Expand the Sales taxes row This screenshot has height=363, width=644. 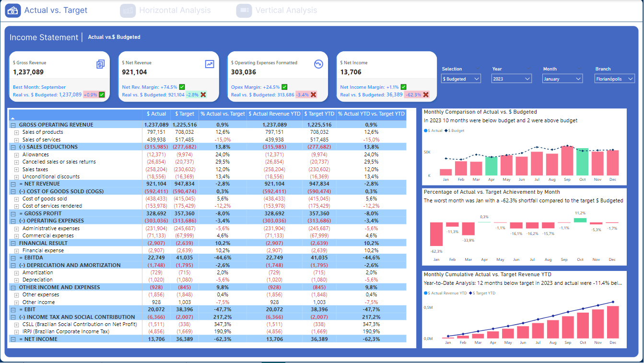coord(16,169)
